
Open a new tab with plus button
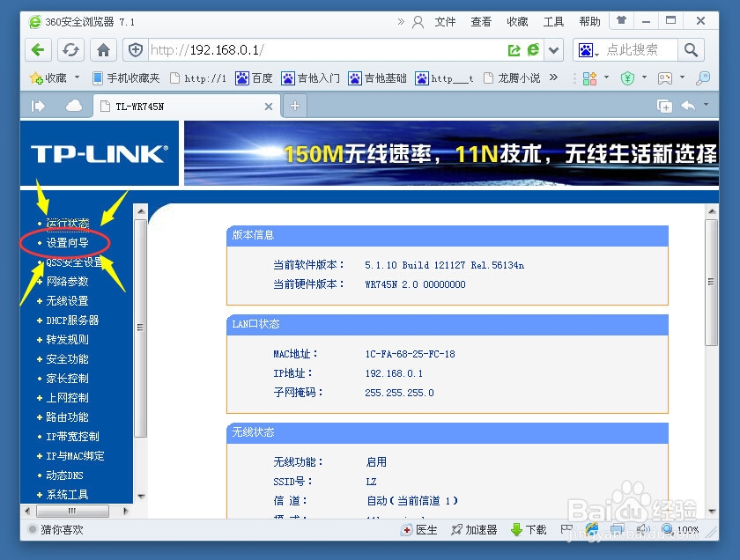pos(295,106)
